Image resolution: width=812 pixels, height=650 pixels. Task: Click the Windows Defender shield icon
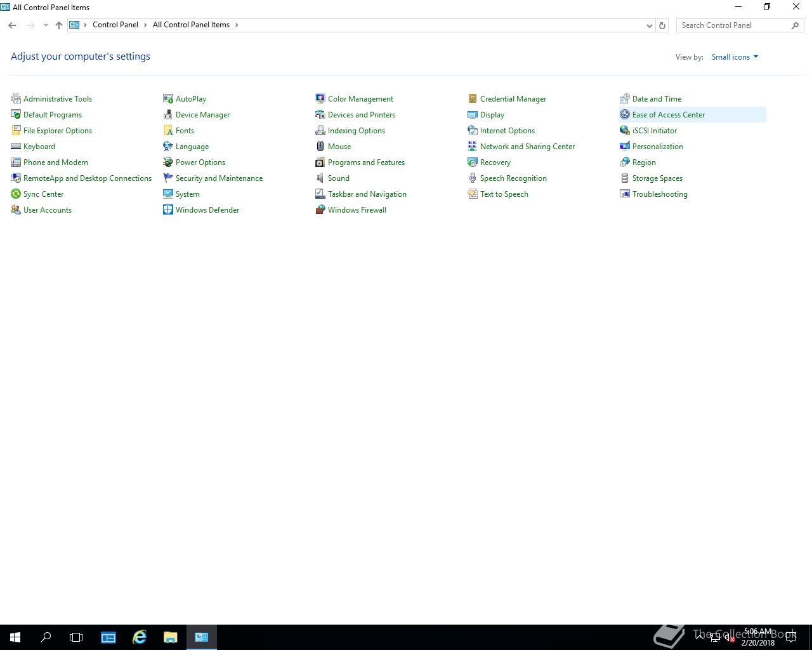[168, 209]
